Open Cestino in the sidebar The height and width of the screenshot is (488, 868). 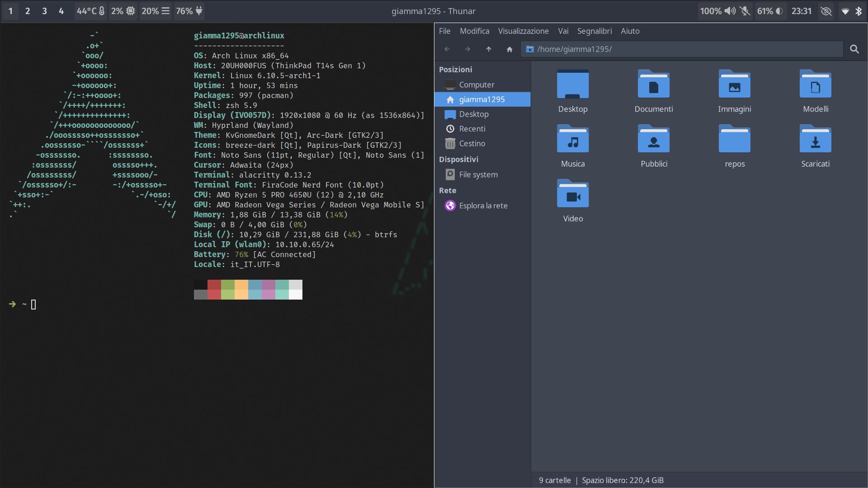coord(482,144)
